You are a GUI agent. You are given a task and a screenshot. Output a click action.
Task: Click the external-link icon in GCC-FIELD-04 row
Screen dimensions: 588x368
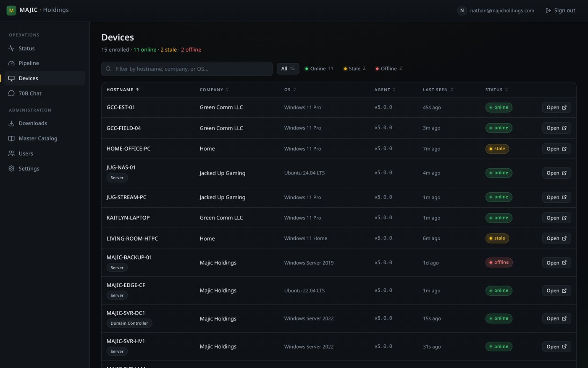[564, 128]
